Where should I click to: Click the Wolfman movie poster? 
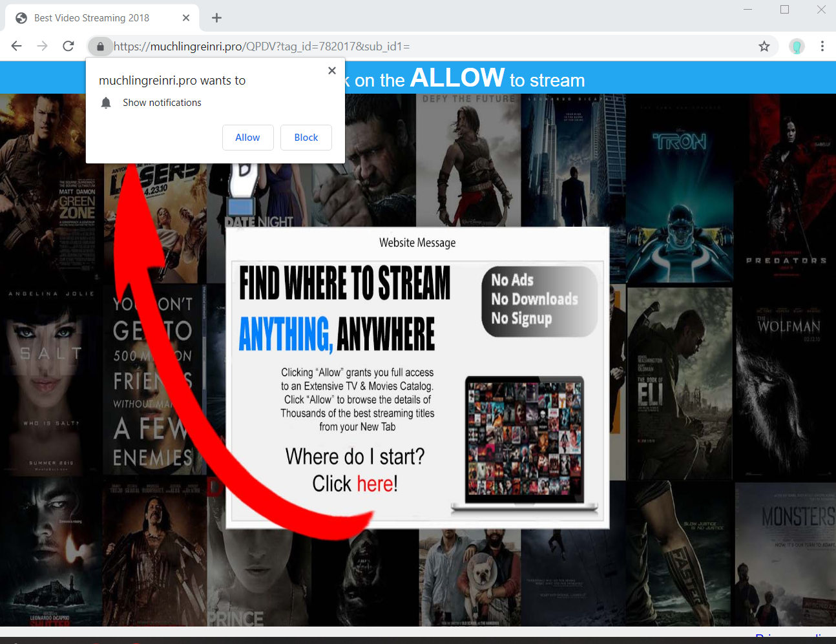tap(786, 381)
